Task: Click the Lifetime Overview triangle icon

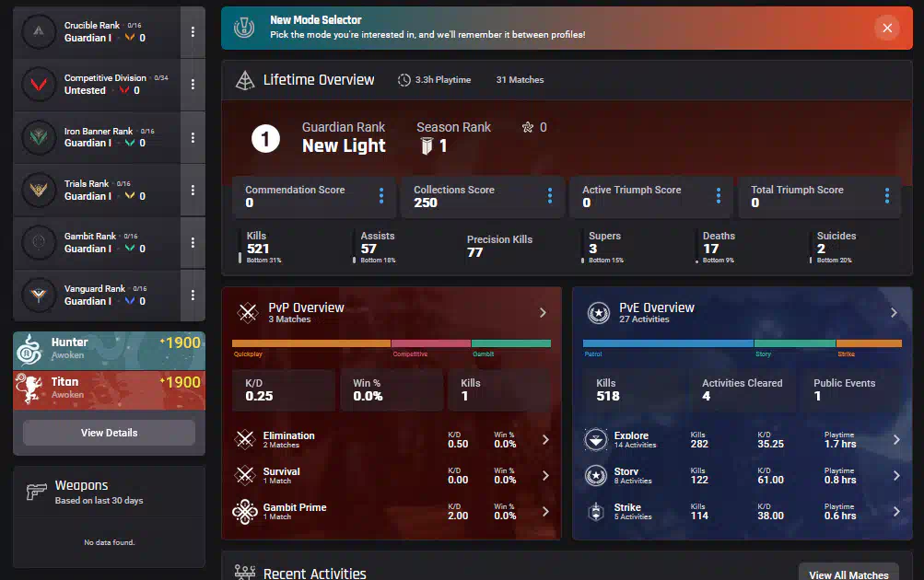Action: (x=244, y=80)
